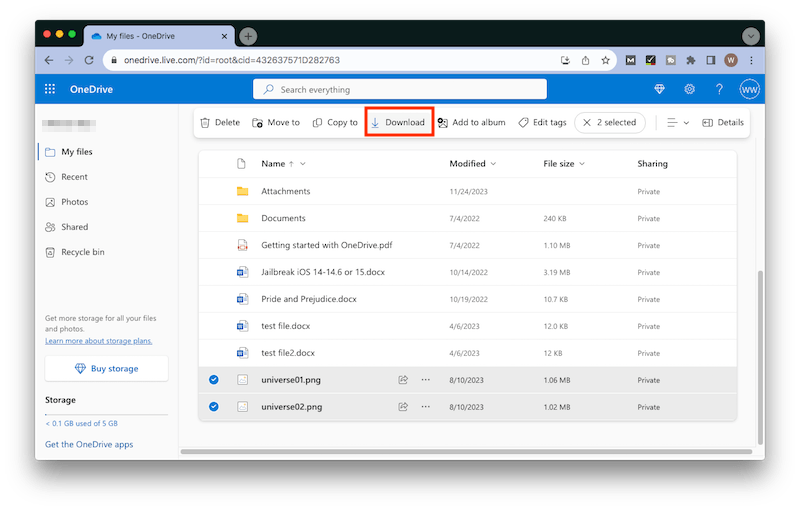Uncheck the universe01.png selection checkbox
800x510 pixels.
tap(214, 380)
